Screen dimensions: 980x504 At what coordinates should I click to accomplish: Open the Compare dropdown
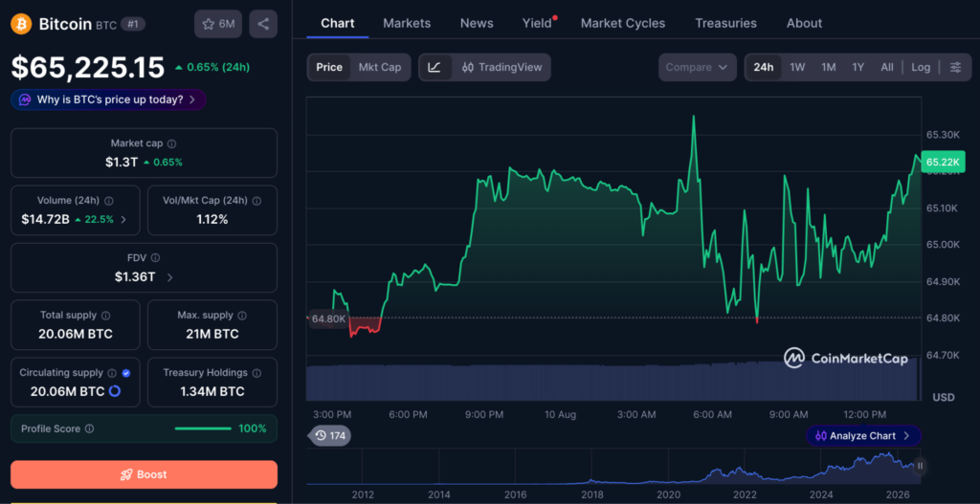[697, 68]
